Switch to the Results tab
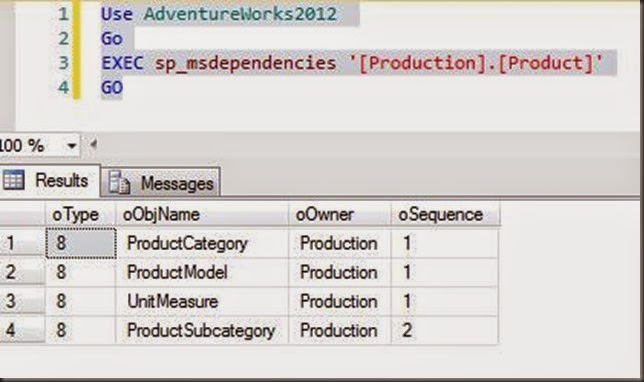Viewport: 644px width, 382px height. point(50,181)
